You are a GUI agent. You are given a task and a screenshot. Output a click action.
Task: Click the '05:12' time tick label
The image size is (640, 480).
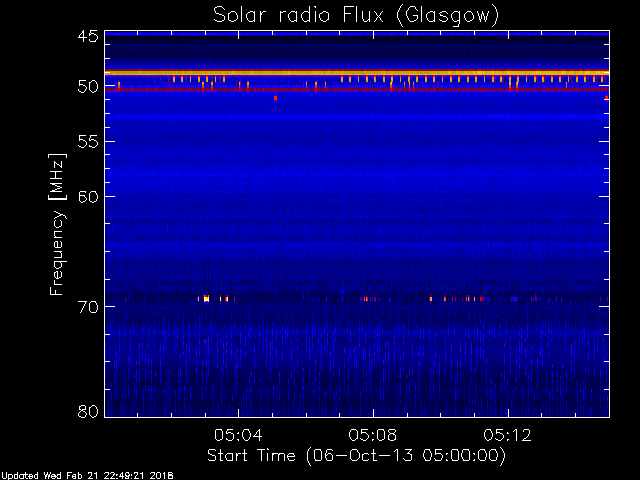tap(508, 435)
